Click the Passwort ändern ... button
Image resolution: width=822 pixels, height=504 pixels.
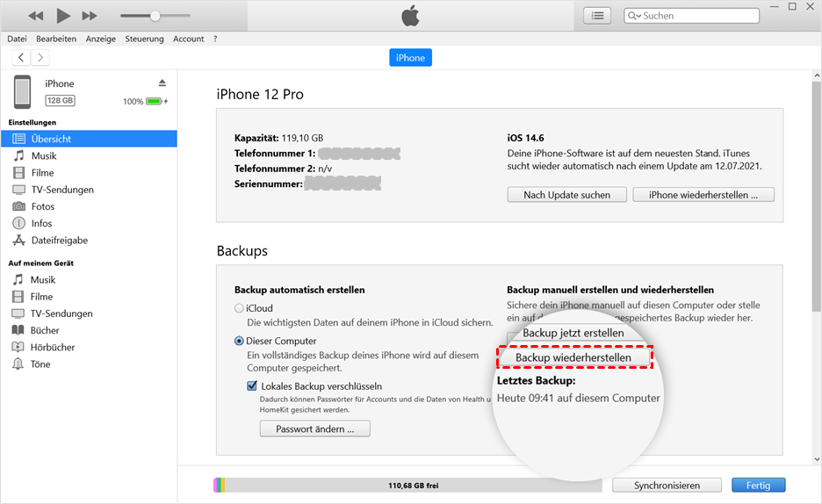click(x=315, y=428)
